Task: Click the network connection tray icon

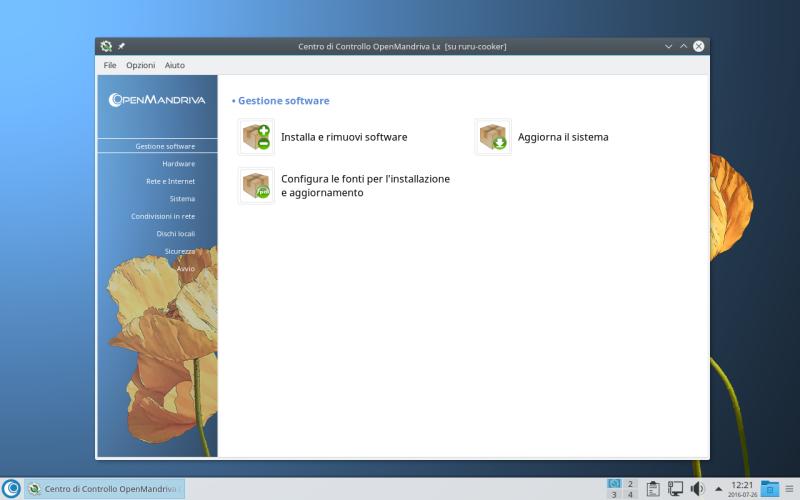Action: 675,489
